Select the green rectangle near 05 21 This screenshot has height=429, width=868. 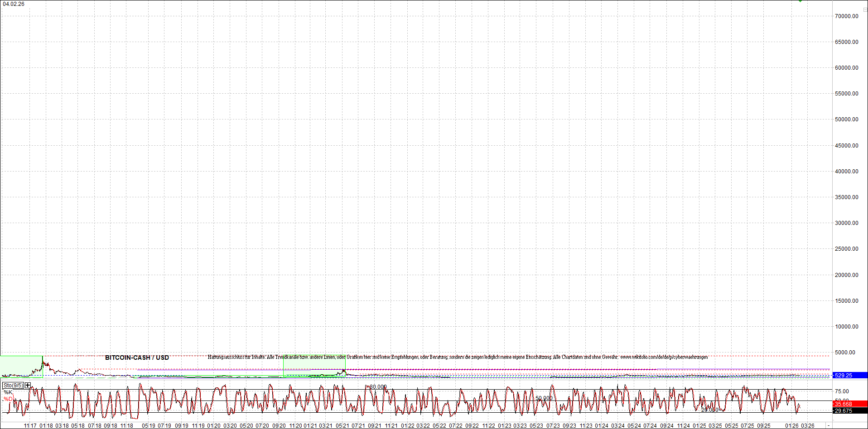(314, 365)
